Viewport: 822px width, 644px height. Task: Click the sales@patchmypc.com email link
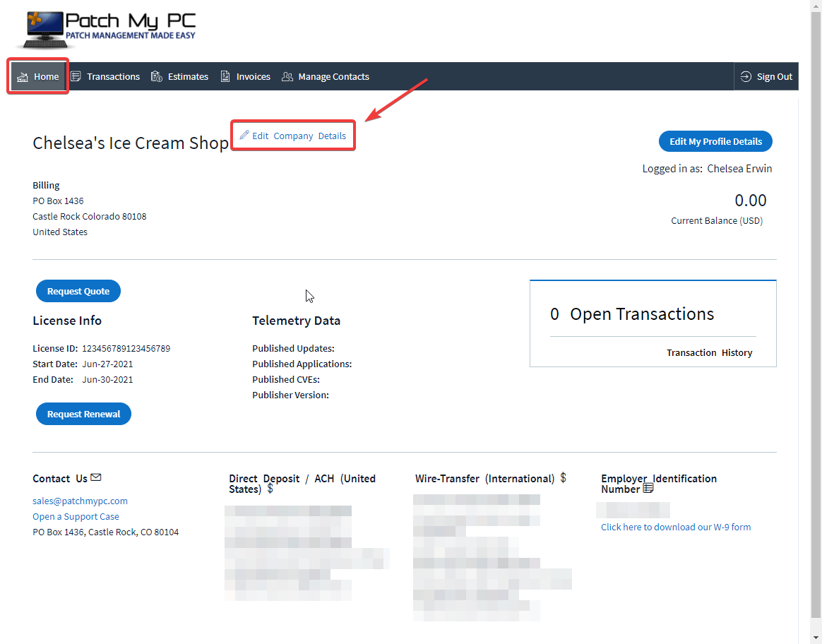pos(81,501)
